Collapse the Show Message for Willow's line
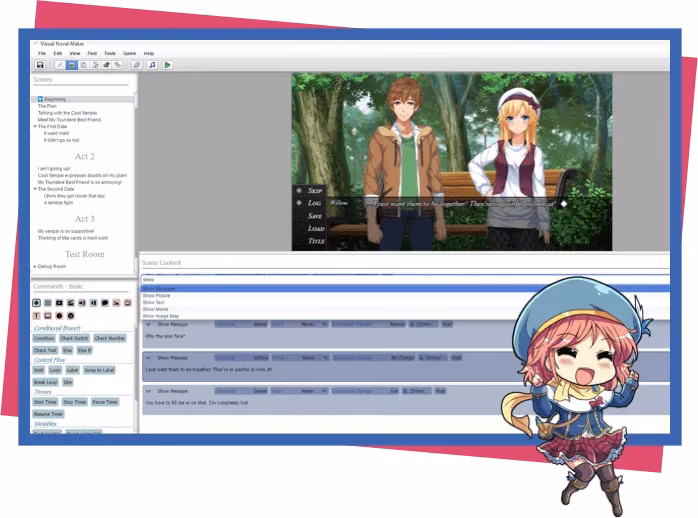698x518 pixels. [149, 358]
